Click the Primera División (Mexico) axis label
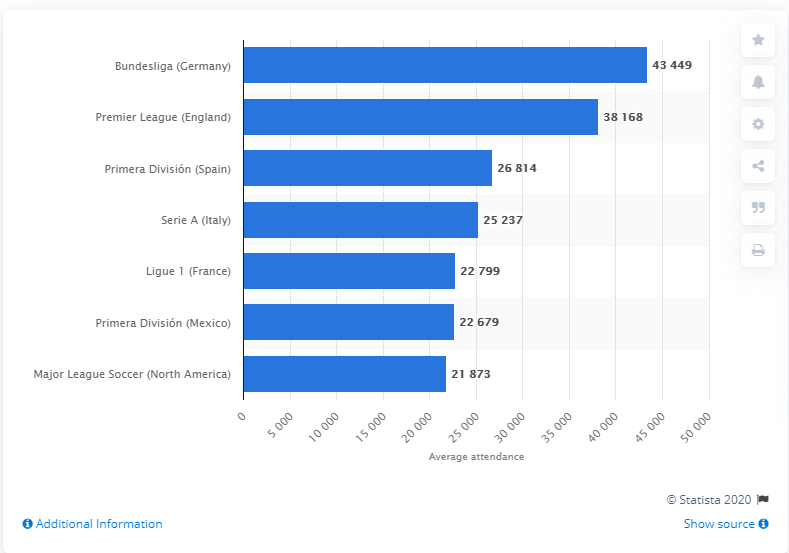This screenshot has width=789, height=553. (163, 323)
